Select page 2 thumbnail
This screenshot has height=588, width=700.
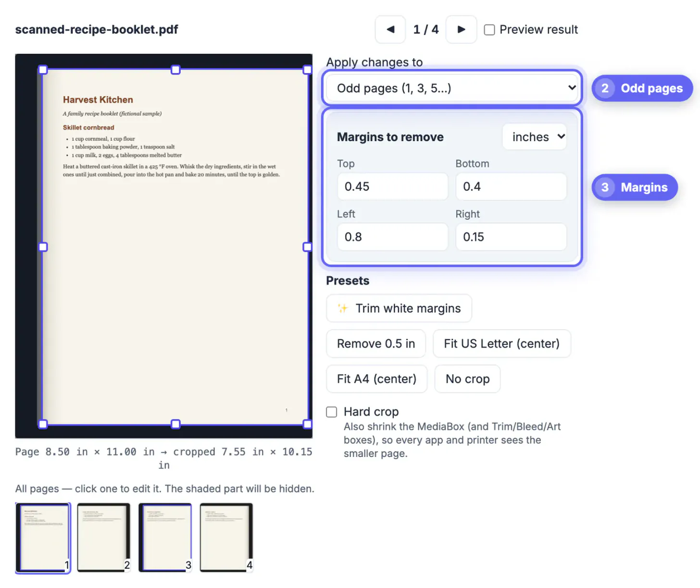pyautogui.click(x=104, y=538)
